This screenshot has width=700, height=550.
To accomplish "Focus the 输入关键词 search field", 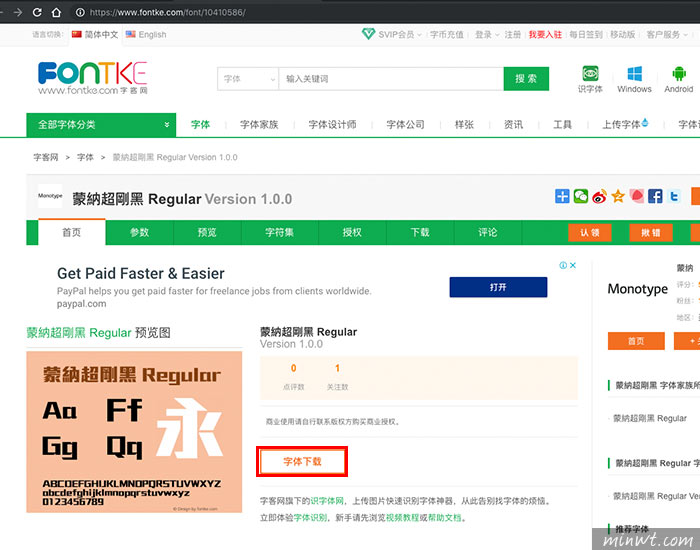I will click(391, 79).
